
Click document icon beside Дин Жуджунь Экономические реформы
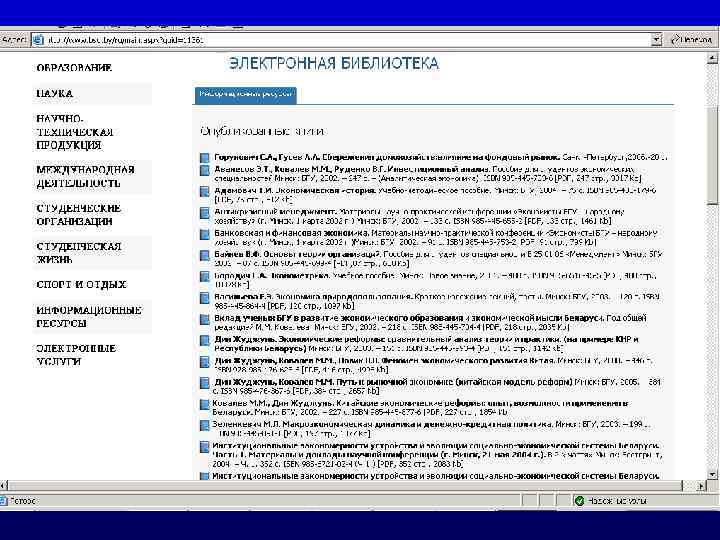[x=205, y=340]
